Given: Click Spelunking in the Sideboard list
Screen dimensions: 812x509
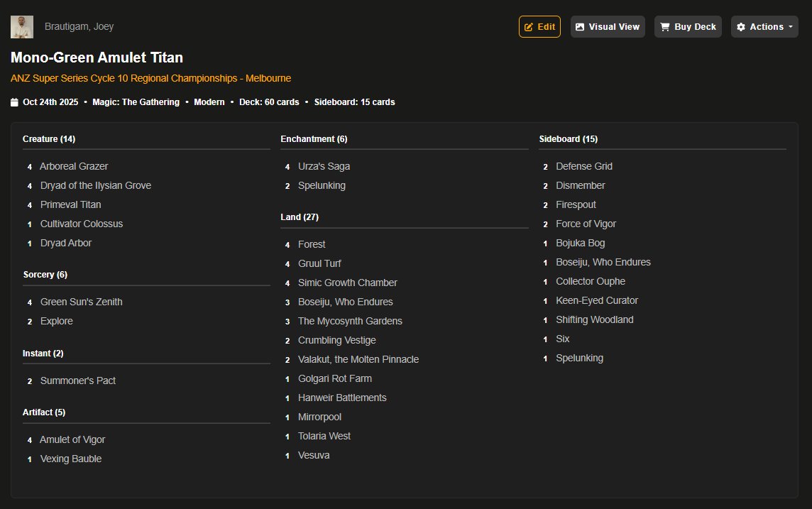Looking at the screenshot, I should coord(579,358).
